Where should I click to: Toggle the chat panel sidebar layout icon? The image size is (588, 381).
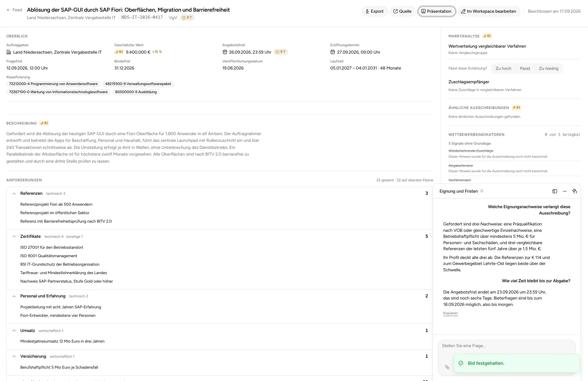pos(555,191)
